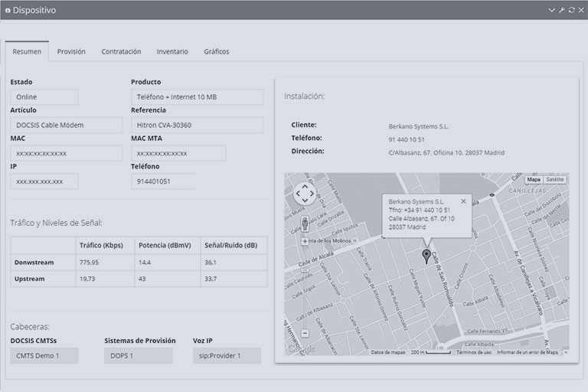Open the CMTS Demo 1 header
This screenshot has width=588, height=392.
(x=44, y=355)
